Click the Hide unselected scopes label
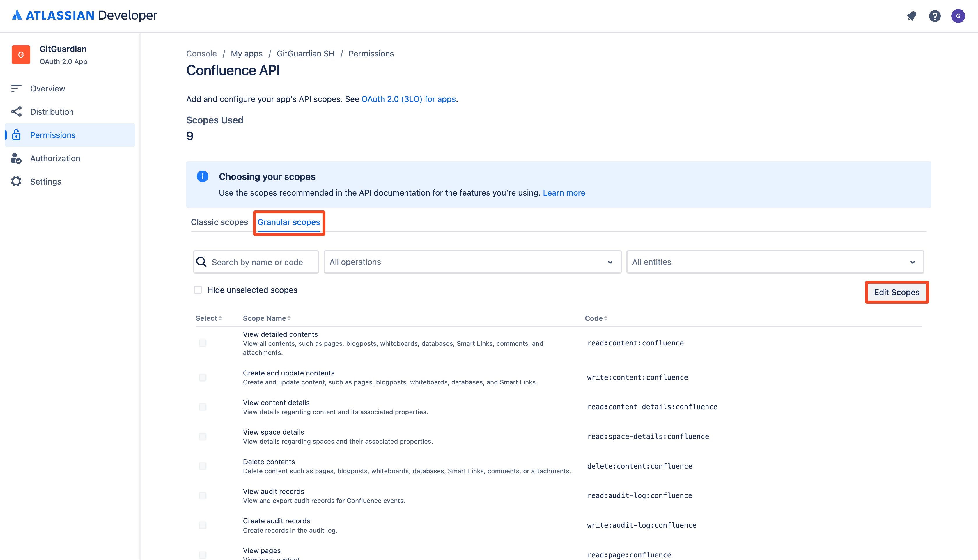 tap(252, 290)
